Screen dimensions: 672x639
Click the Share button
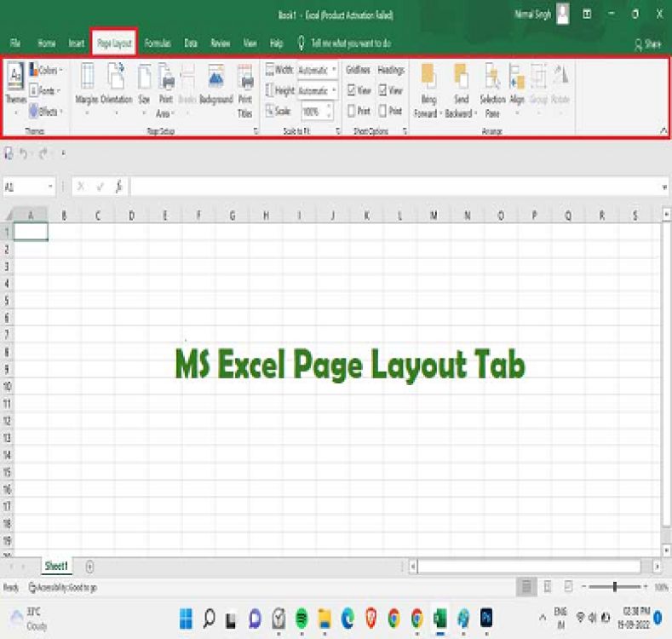647,43
